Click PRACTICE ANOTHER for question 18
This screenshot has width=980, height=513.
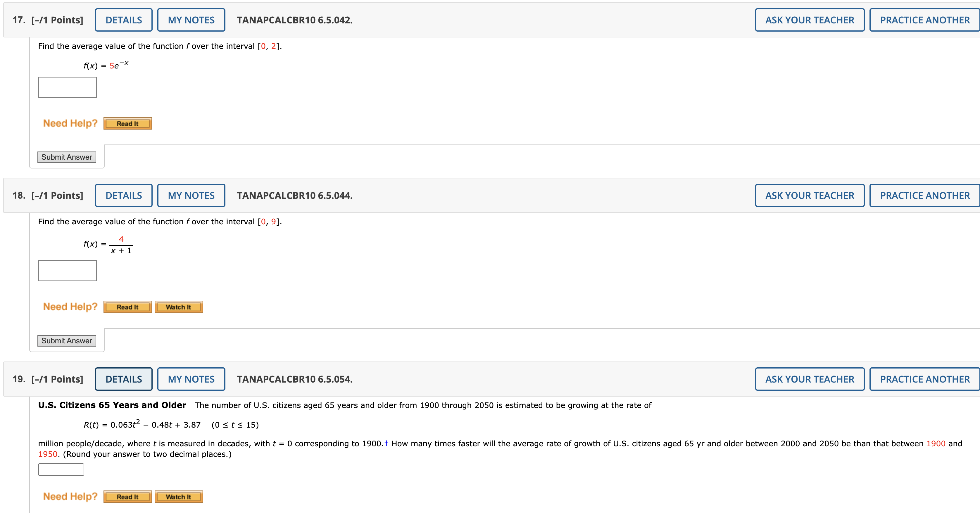[924, 195]
